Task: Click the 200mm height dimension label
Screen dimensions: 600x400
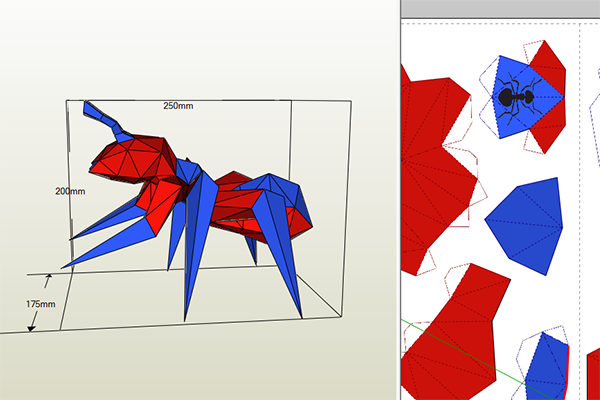Action: (70, 191)
